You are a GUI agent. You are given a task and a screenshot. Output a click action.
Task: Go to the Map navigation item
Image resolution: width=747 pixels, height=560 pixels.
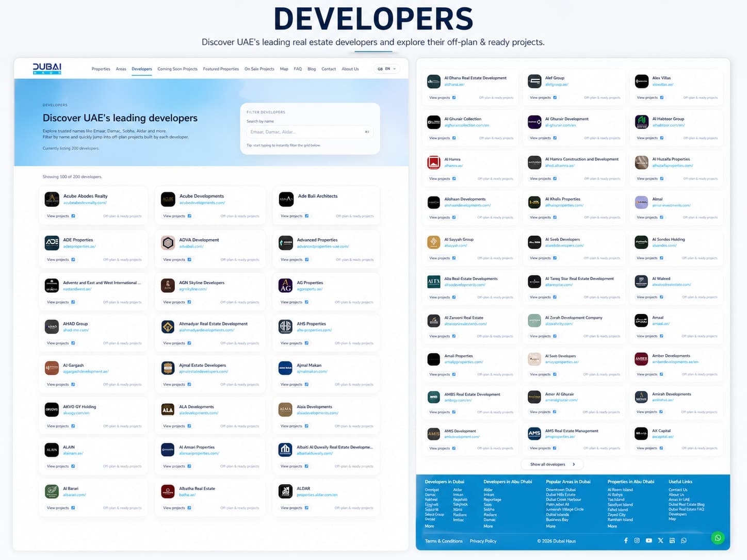point(284,69)
